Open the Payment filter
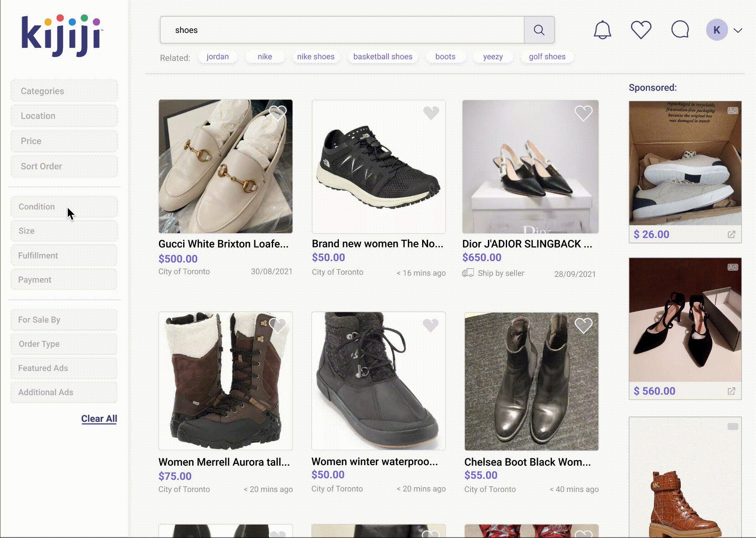This screenshot has height=538, width=756. click(x=64, y=279)
